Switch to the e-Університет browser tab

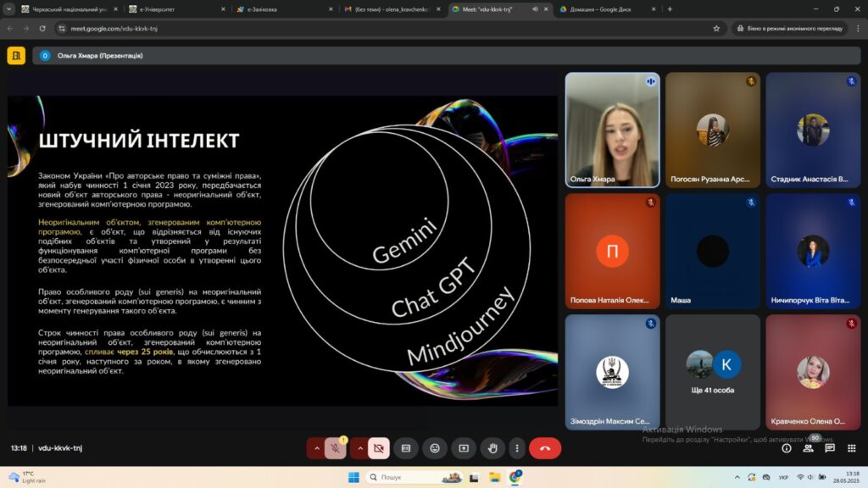(x=174, y=8)
